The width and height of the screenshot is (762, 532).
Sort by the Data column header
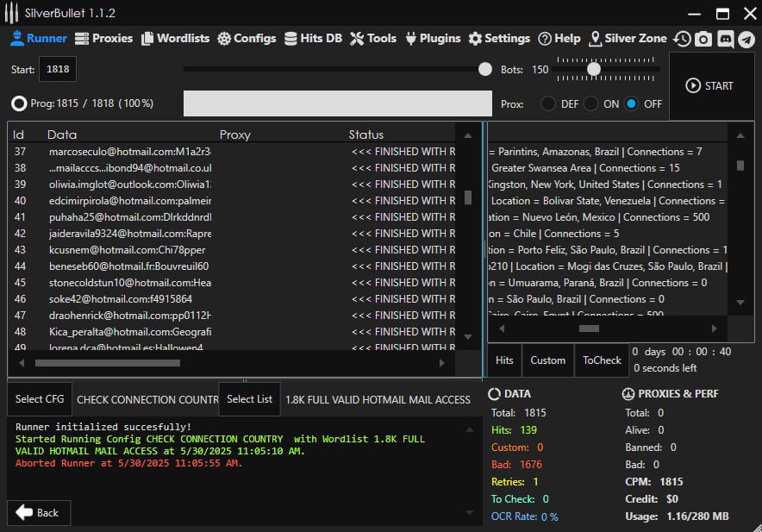pyautogui.click(x=62, y=135)
